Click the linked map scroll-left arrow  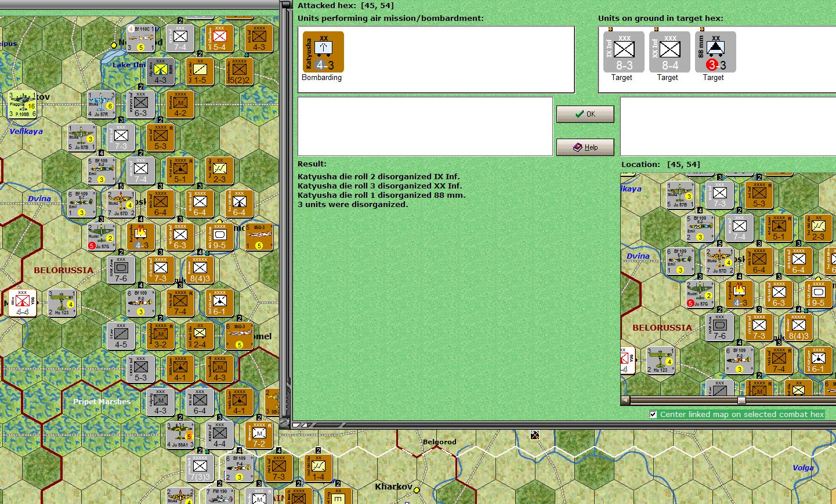tap(625, 400)
